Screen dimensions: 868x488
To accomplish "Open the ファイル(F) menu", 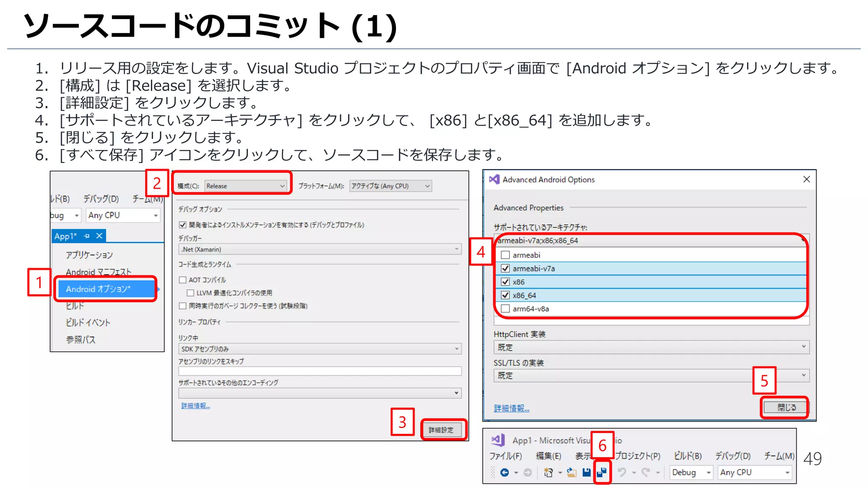I will pos(505,456).
